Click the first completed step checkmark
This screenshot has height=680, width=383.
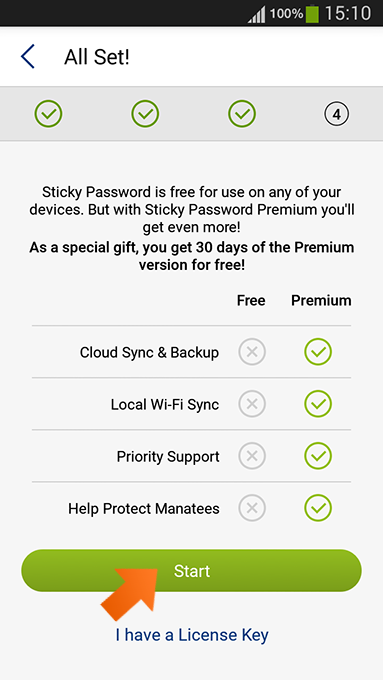pos(49,114)
